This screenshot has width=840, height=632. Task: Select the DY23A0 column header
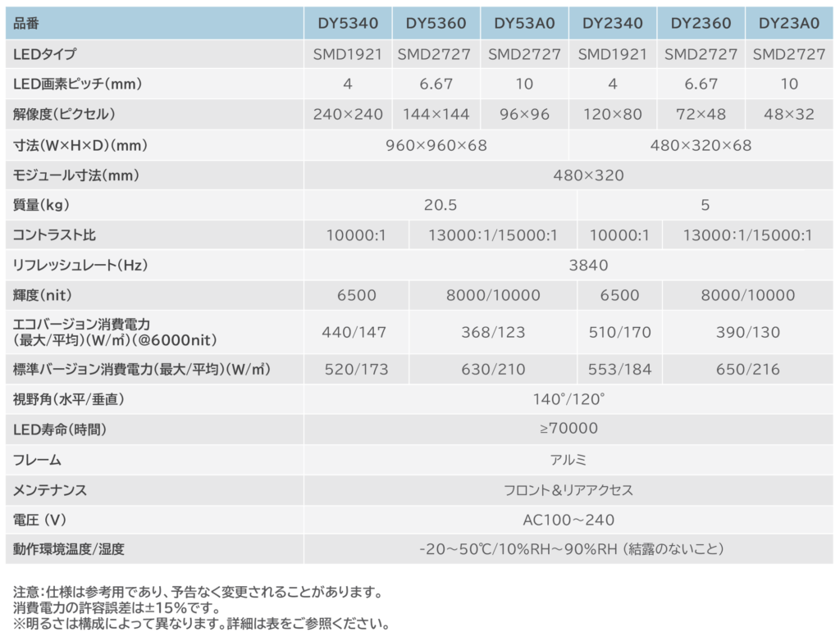pos(789,23)
